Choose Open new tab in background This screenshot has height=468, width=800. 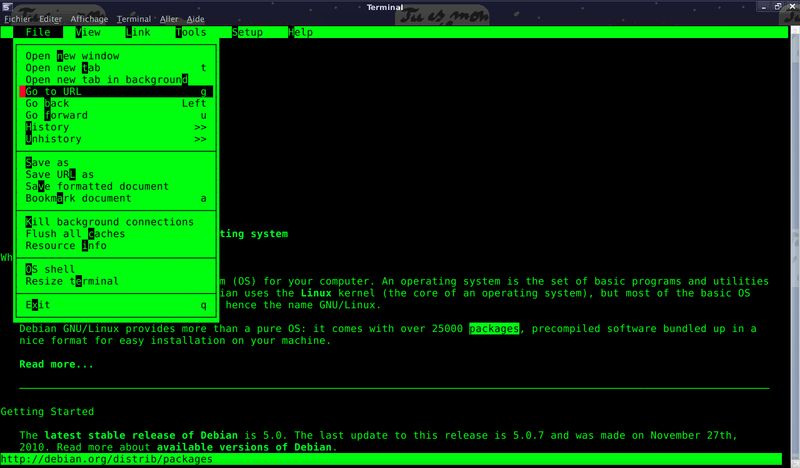[x=116, y=80]
